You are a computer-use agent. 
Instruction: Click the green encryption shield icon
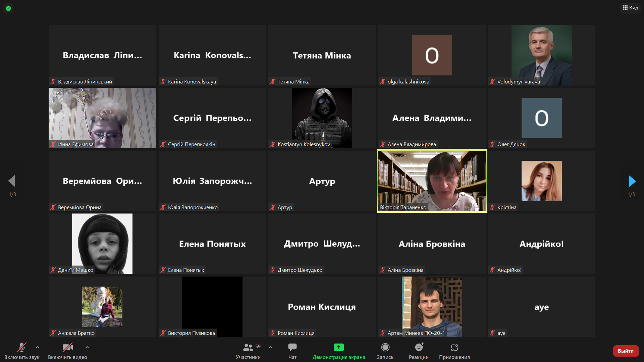point(8,8)
